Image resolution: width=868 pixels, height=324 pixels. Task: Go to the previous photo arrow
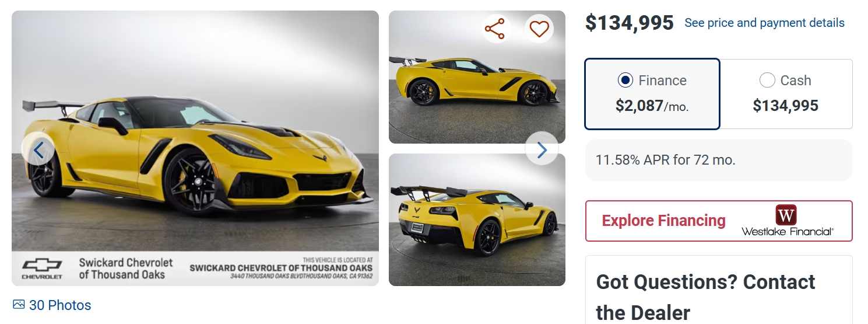(38, 150)
